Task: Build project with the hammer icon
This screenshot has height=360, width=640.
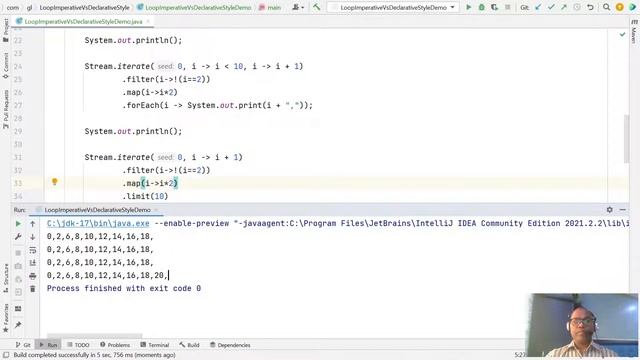Action: pyautogui.click(x=316, y=7)
